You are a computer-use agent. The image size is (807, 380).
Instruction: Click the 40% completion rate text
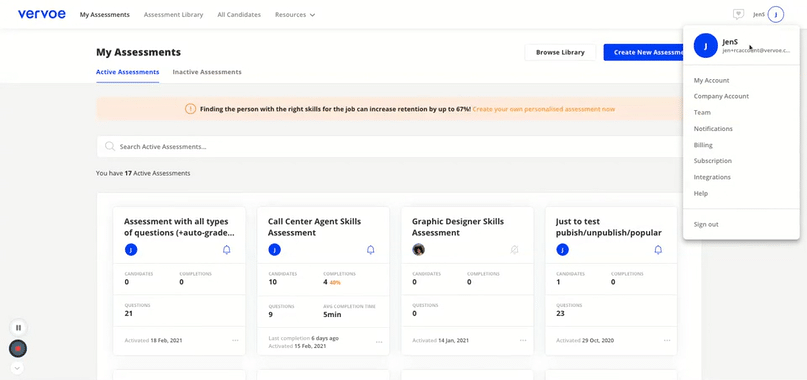[x=335, y=283]
